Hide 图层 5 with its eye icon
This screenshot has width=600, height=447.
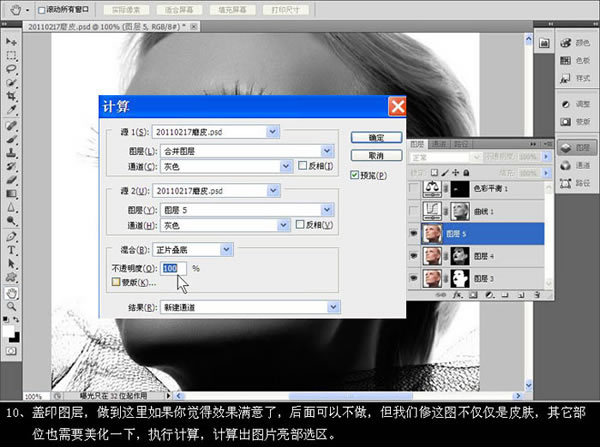point(414,233)
